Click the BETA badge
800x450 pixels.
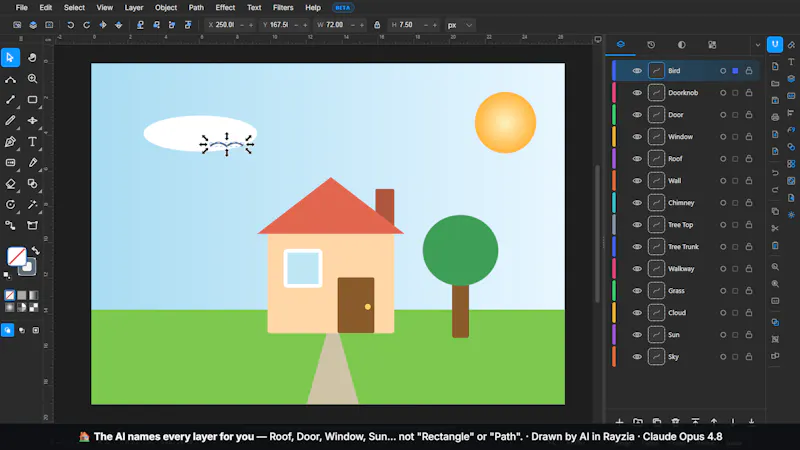(342, 8)
